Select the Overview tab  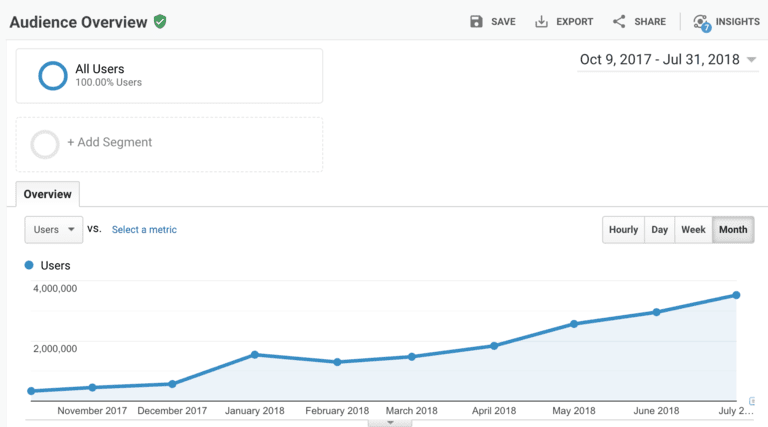(48, 194)
